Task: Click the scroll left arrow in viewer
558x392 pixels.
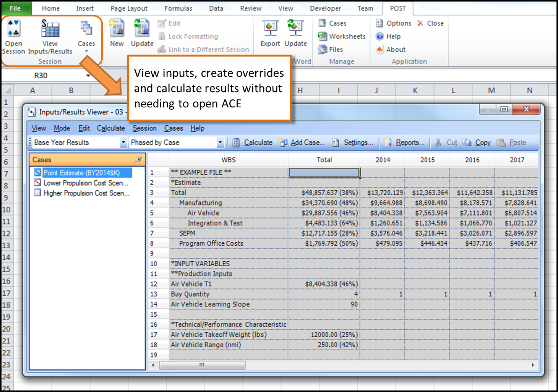Action: click(x=153, y=365)
